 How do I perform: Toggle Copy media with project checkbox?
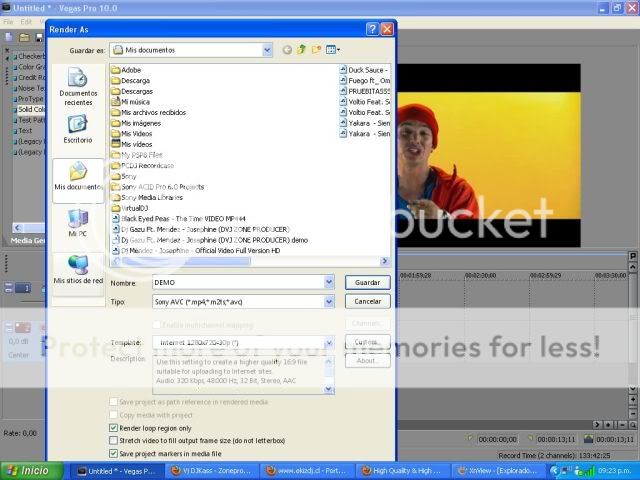point(113,415)
